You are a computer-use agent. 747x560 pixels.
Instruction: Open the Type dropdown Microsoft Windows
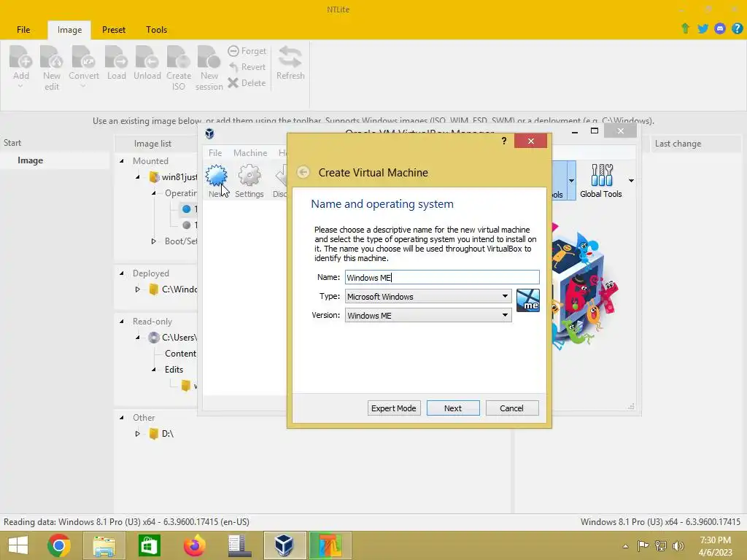pyautogui.click(x=428, y=296)
